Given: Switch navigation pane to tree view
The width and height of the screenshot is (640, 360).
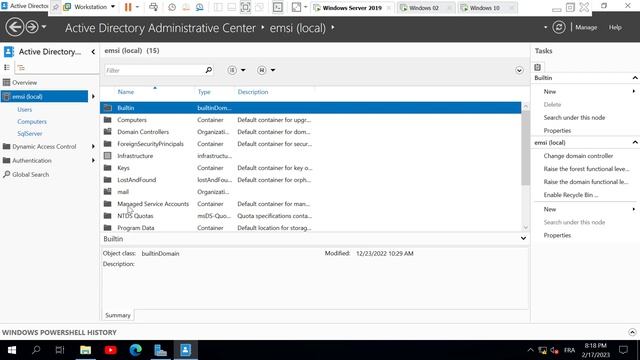Looking at the screenshot, I should [21, 67].
